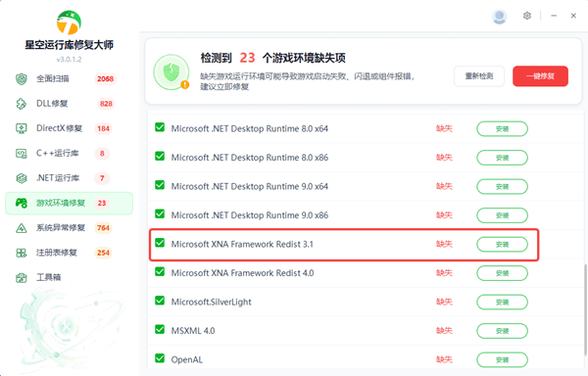Click the DirectX修复 monitor icon
This screenshot has width=588, height=376.
22,128
